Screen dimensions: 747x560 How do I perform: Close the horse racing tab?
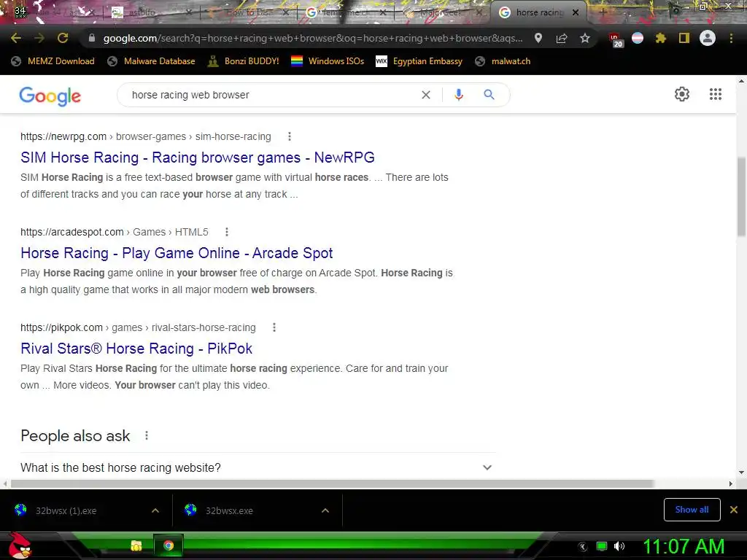point(576,12)
